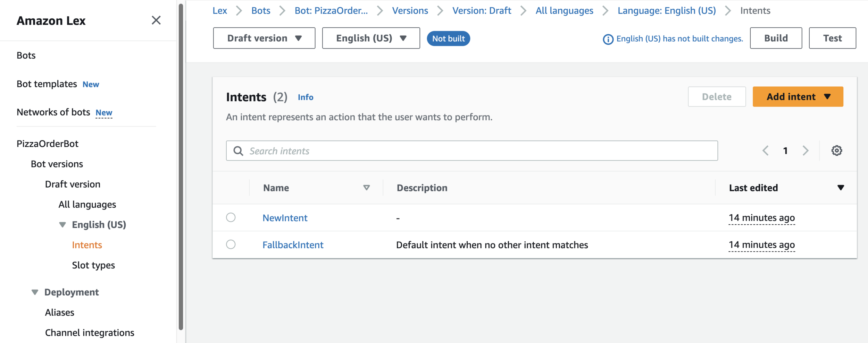Open table preferences gear icon
The image size is (868, 343).
pyautogui.click(x=836, y=151)
